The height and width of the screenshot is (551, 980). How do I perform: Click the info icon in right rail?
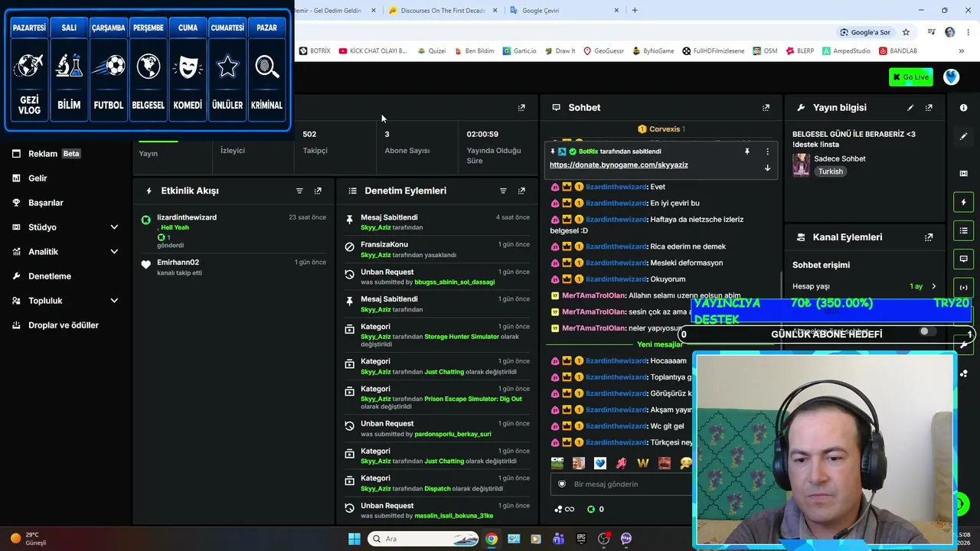963,108
